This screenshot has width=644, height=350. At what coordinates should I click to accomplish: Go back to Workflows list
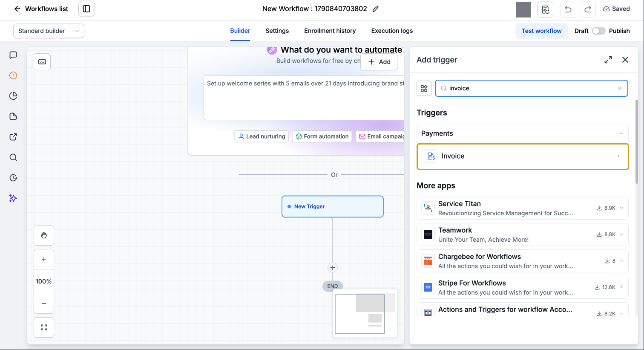[x=41, y=9]
